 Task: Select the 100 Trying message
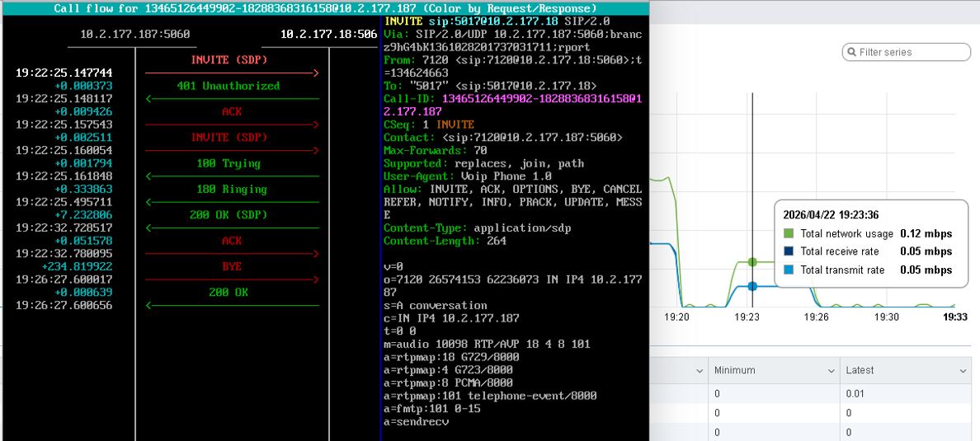229,164
